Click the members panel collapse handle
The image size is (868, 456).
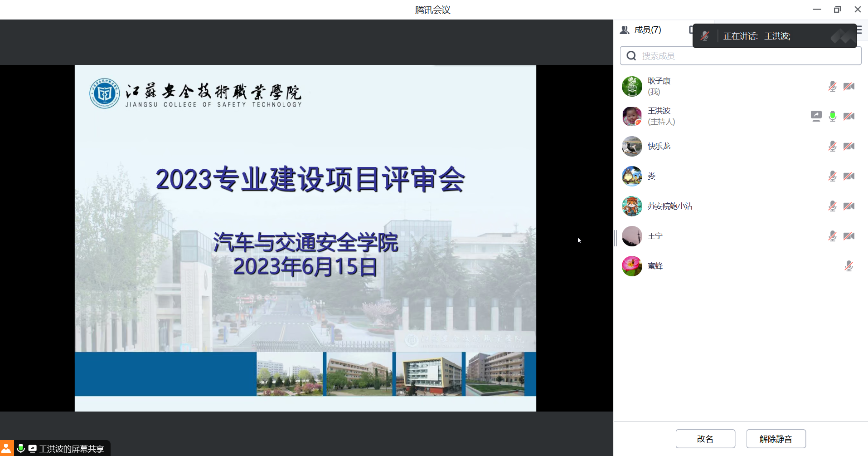(x=616, y=238)
